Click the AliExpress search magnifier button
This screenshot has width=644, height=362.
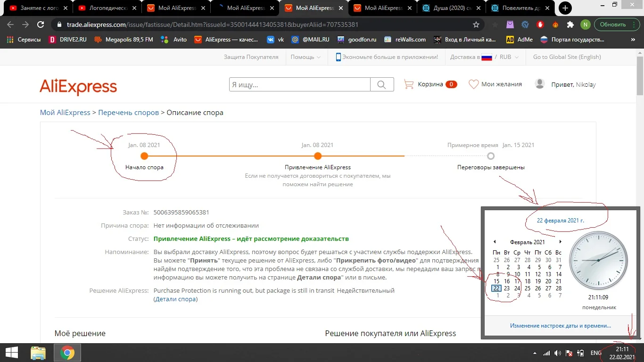click(x=382, y=84)
